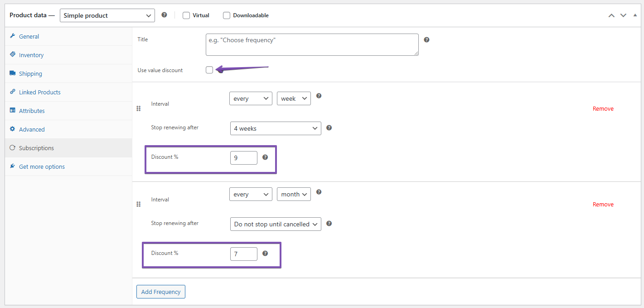
Task: Click help icon beside 4 weeks dropdown
Action: pos(329,128)
